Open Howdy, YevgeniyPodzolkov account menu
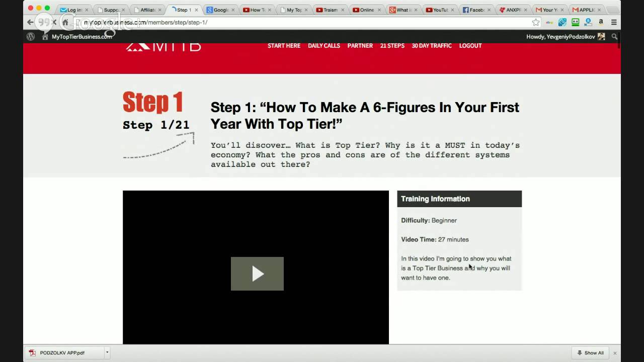Screen dimensions: 644x362 tap(566, 37)
